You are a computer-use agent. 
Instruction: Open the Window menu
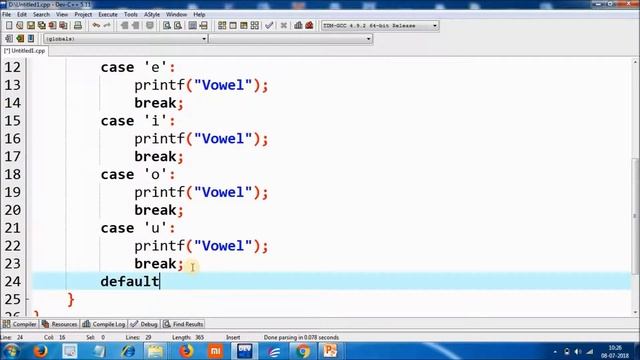click(176, 14)
